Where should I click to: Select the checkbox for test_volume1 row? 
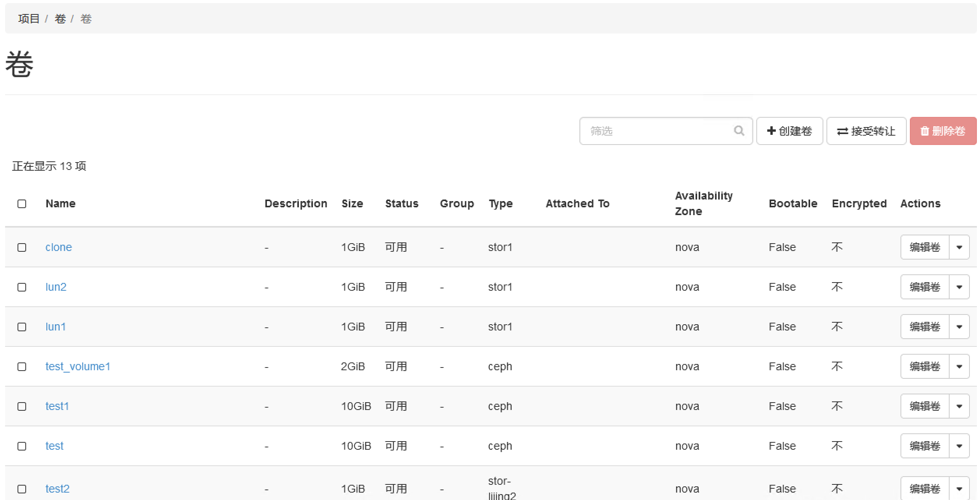click(22, 367)
